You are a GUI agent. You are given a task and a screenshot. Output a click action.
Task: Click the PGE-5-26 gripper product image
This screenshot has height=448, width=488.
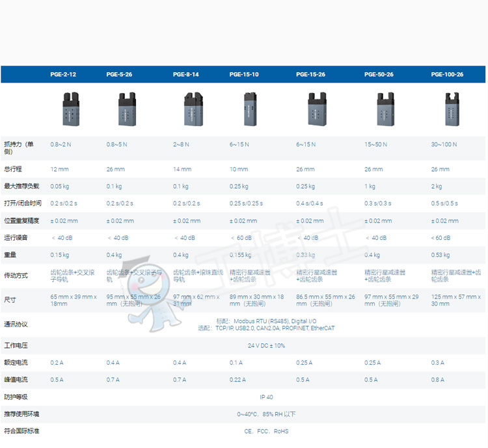[126, 109]
